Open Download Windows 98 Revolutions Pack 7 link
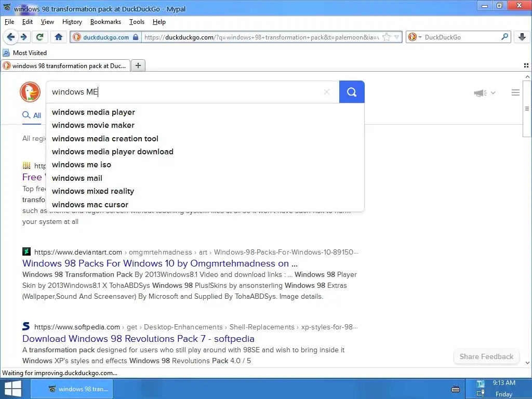This screenshot has width=532, height=399. point(138,339)
